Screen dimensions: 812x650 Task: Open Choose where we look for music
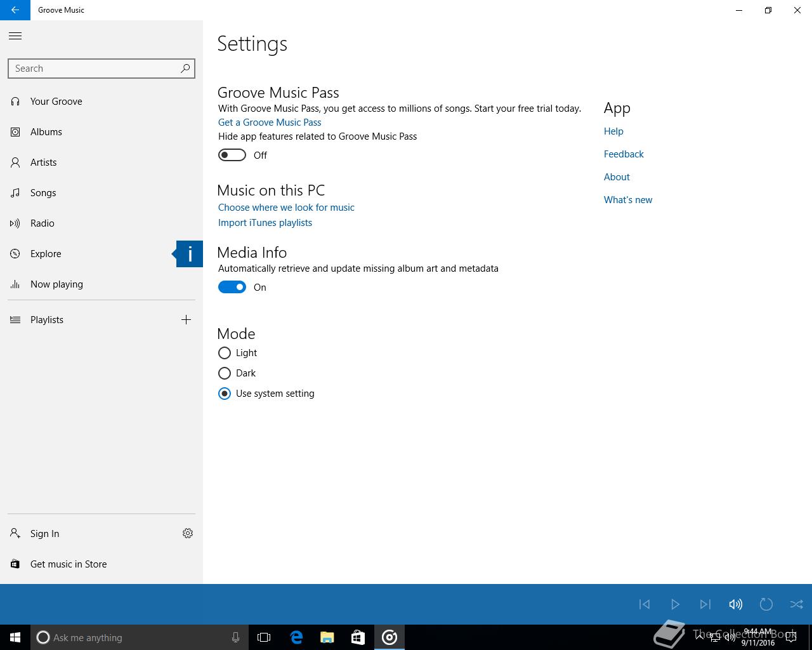[x=286, y=208]
